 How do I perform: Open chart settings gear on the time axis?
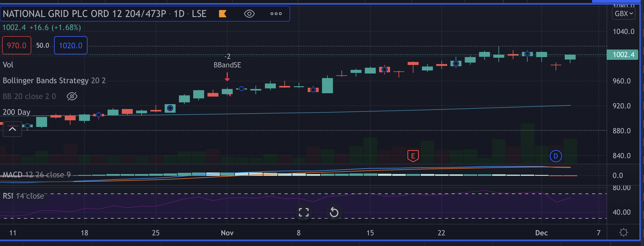click(623, 233)
